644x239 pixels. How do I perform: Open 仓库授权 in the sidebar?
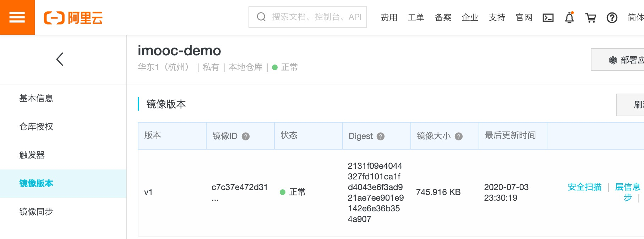[x=36, y=127]
